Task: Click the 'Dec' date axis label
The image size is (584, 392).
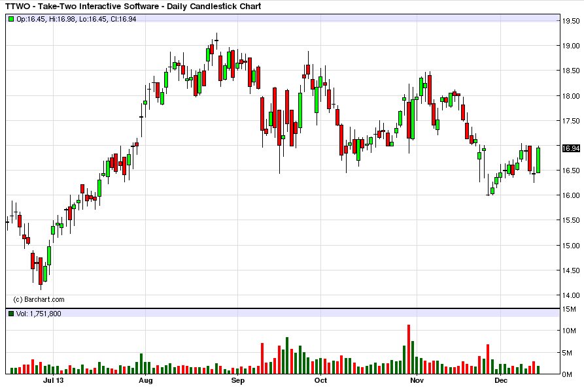Action: click(x=501, y=380)
